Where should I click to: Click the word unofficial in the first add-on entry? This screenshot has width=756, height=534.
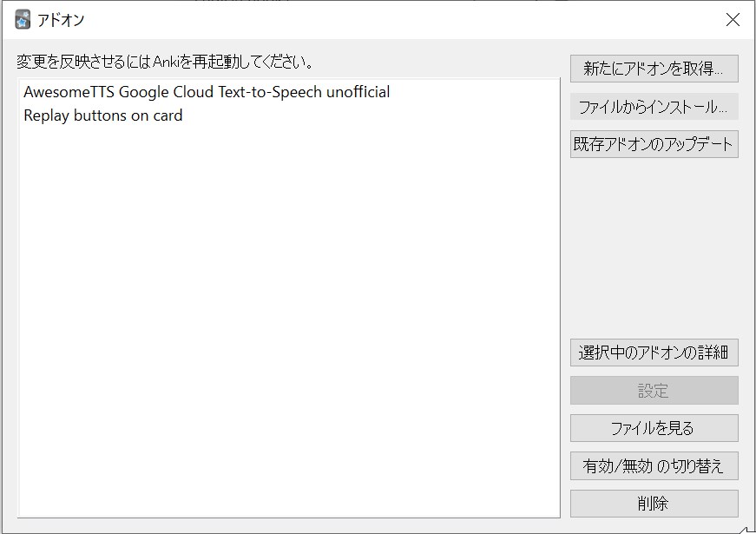click(x=358, y=92)
